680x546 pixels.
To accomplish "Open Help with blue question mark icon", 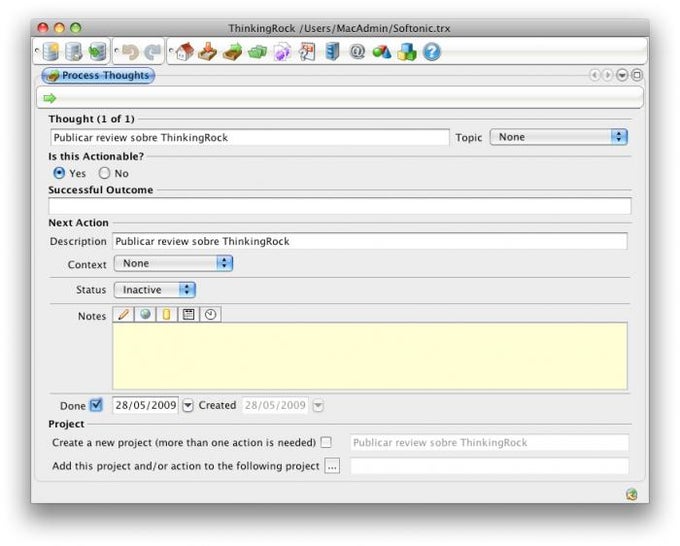I will pyautogui.click(x=432, y=52).
